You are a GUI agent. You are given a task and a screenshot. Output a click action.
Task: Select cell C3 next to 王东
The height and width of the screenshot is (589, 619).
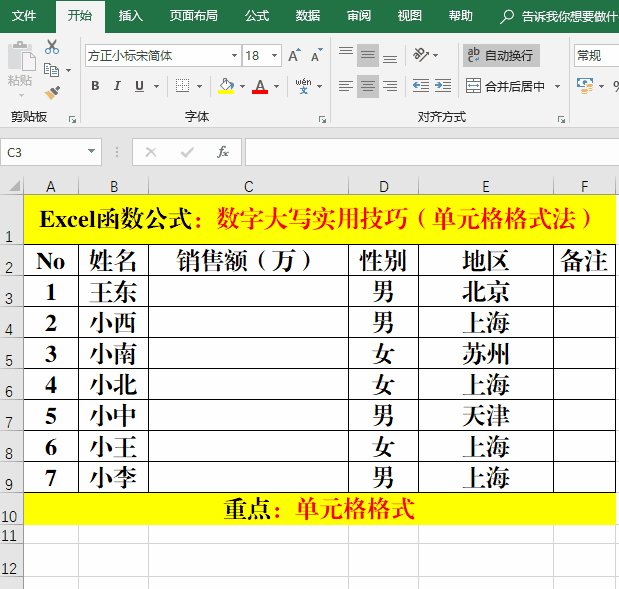(x=248, y=292)
